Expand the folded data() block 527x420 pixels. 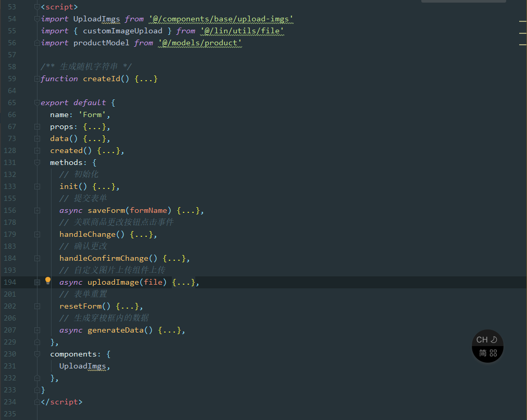coord(37,139)
